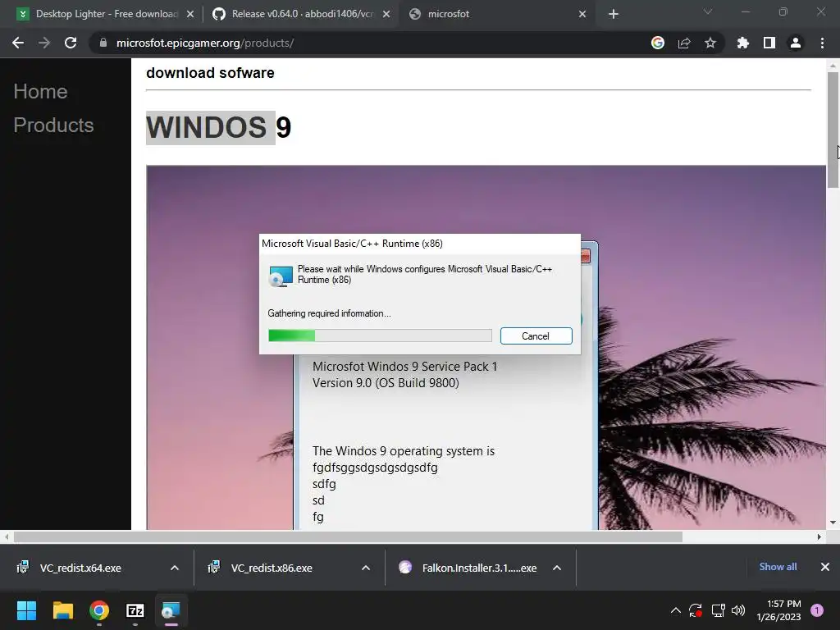Click Version 9.0 (OS Build 9800) text
The width and height of the screenshot is (840, 630).
[386, 383]
